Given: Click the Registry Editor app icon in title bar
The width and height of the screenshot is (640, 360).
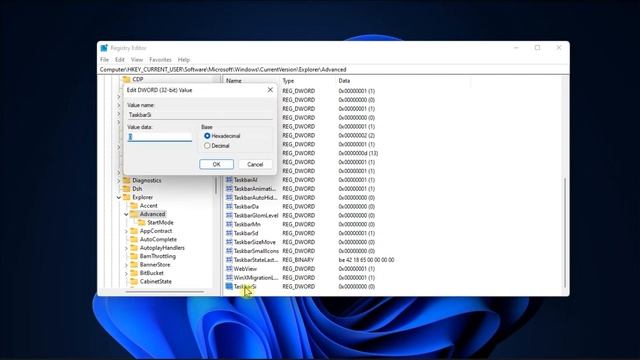Looking at the screenshot, I should pyautogui.click(x=104, y=48).
